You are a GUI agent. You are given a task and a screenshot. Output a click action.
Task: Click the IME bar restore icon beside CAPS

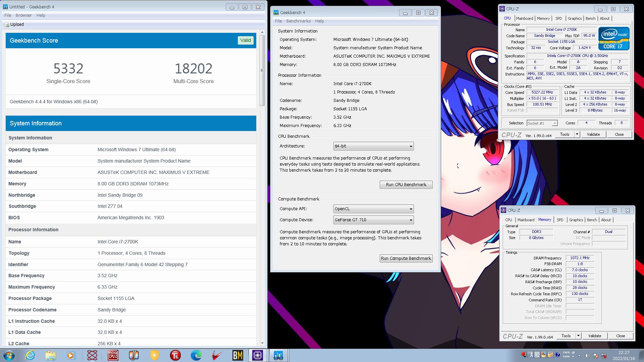point(573,353)
